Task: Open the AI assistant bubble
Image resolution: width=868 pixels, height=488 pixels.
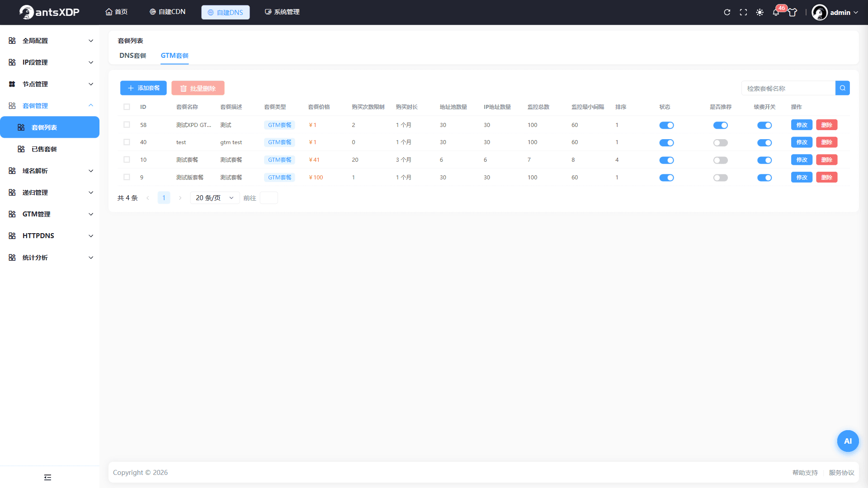Action: click(848, 441)
